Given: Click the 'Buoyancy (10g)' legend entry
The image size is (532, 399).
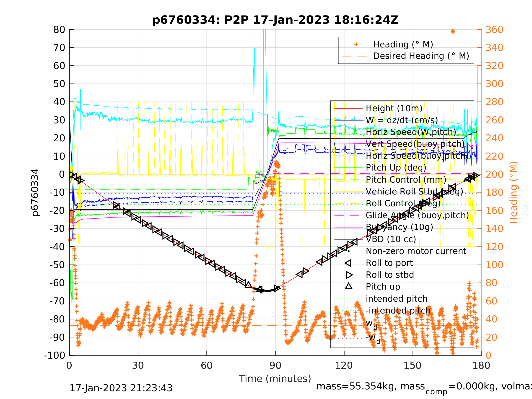Looking at the screenshot, I should [x=400, y=227].
